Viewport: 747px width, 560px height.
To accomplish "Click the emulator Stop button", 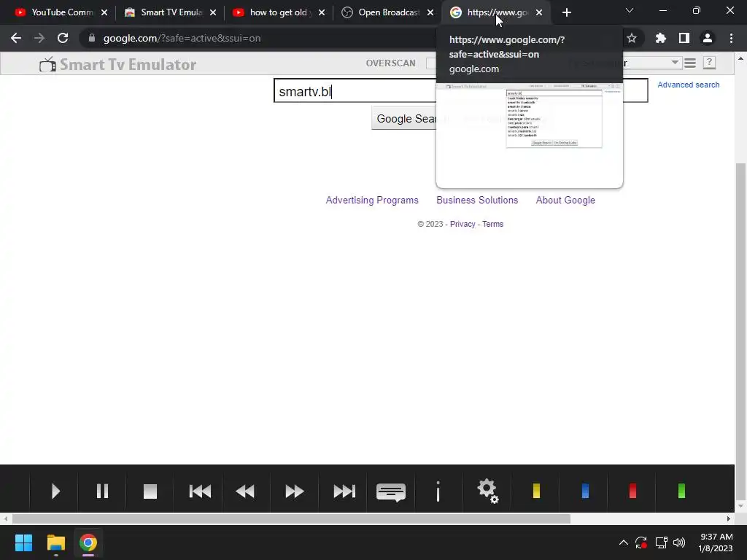I will tap(150, 491).
